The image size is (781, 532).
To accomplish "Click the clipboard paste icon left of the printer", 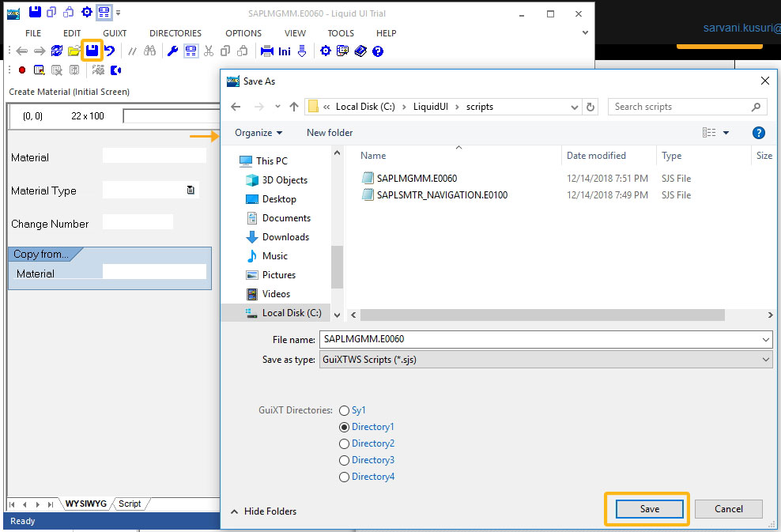I will (243, 51).
